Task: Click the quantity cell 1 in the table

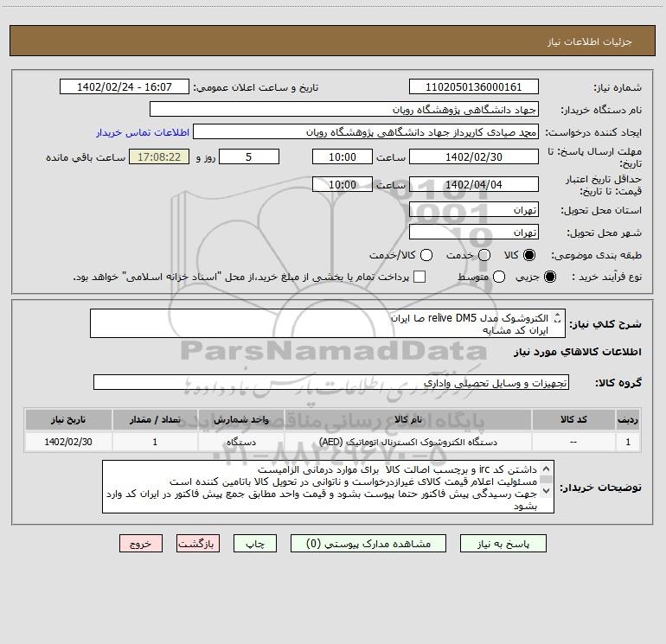Action: pos(155,442)
